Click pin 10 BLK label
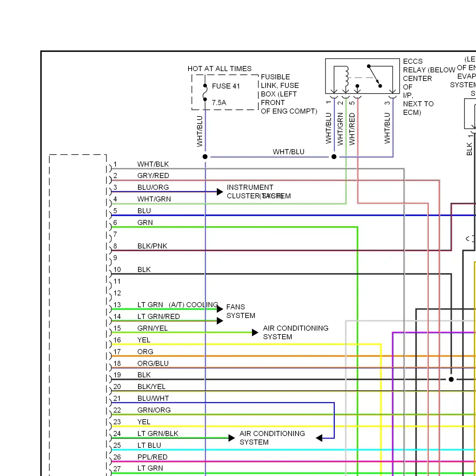This screenshot has width=476, height=476. [144, 269]
